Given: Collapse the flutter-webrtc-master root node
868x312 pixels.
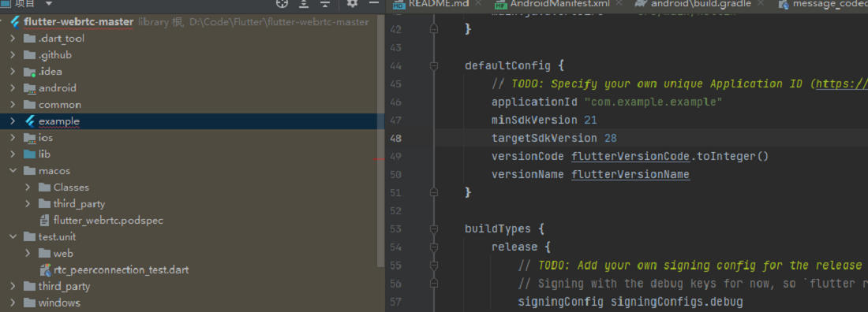Looking at the screenshot, I should [4, 23].
